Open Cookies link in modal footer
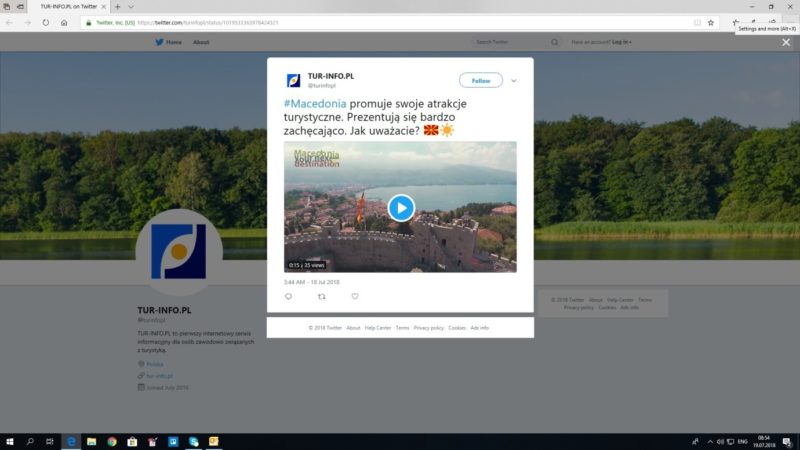Image resolution: width=800 pixels, height=450 pixels. (457, 328)
